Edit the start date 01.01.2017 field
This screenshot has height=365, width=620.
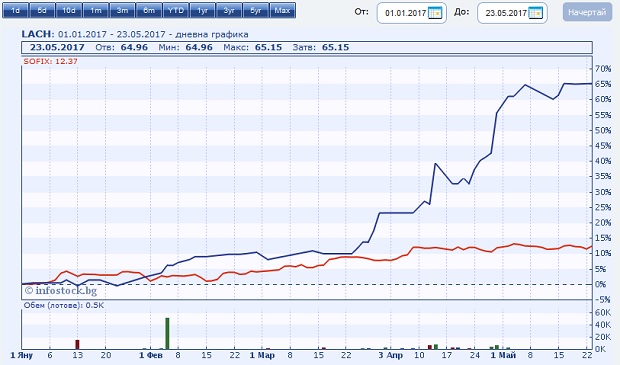pos(405,13)
